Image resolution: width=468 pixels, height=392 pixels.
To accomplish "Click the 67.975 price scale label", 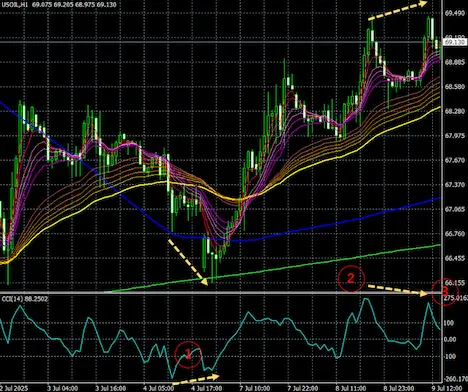I will (455, 136).
